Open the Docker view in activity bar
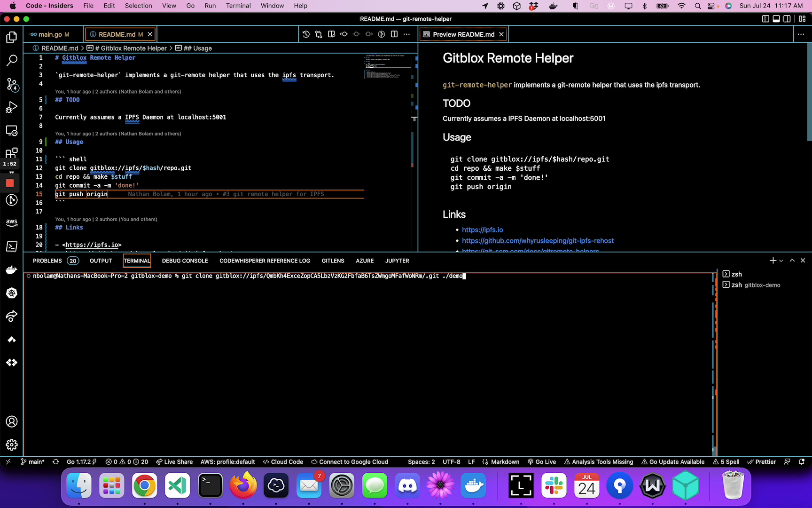Image resolution: width=812 pixels, height=508 pixels. pos(12,270)
